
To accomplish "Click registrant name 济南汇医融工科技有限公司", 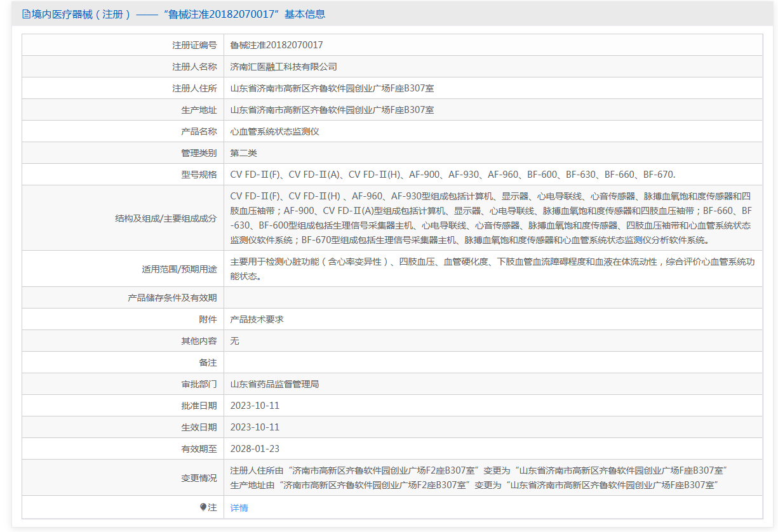I will (x=283, y=67).
